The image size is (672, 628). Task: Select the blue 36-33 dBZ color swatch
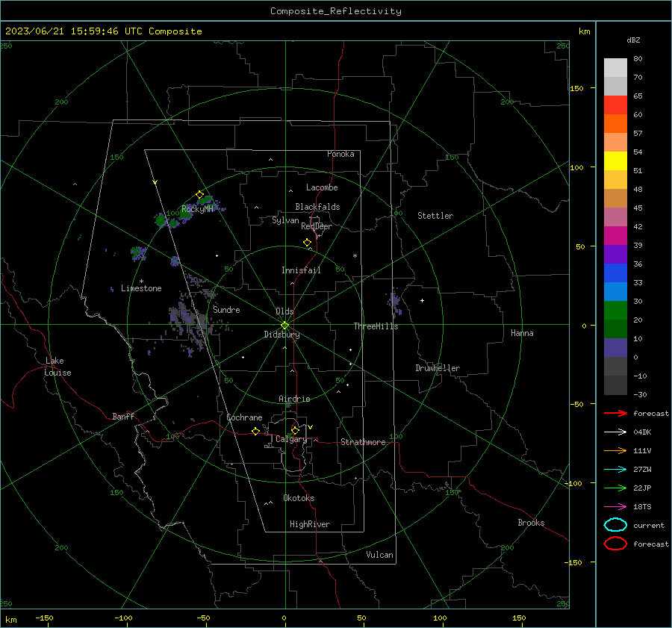[x=615, y=273]
